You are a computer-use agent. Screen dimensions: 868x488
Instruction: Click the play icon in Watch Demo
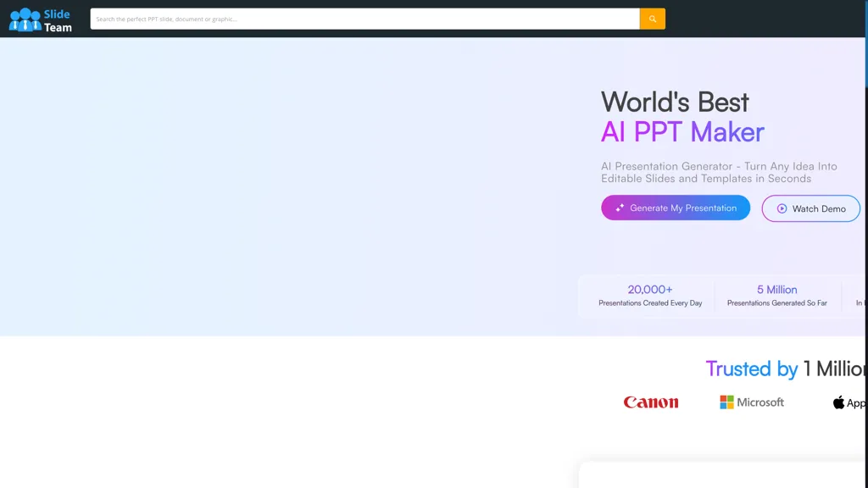(782, 208)
